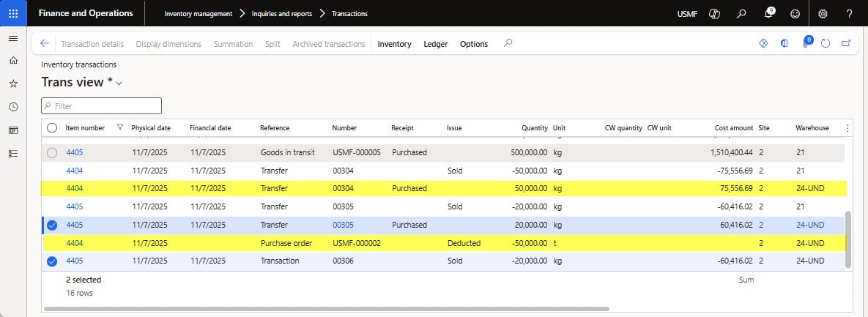Sort by Financial date column header
Image resolution: width=868 pixels, height=317 pixels.
point(210,128)
